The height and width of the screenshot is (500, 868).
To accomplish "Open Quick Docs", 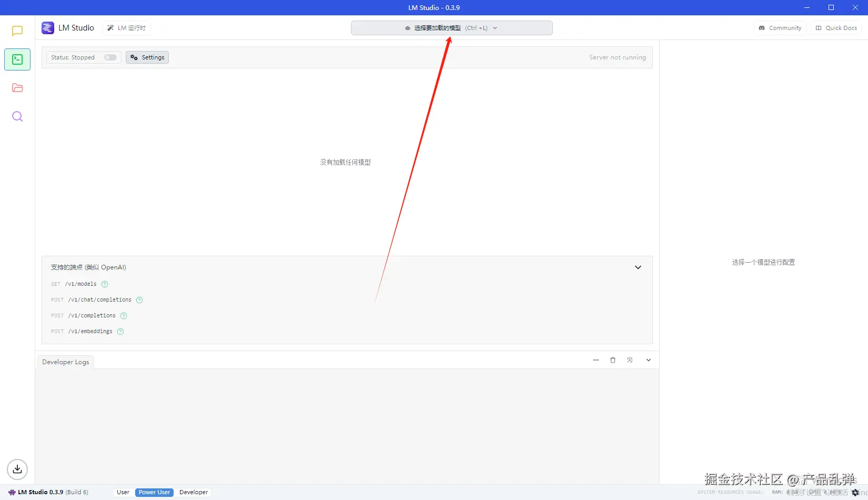I will [836, 28].
